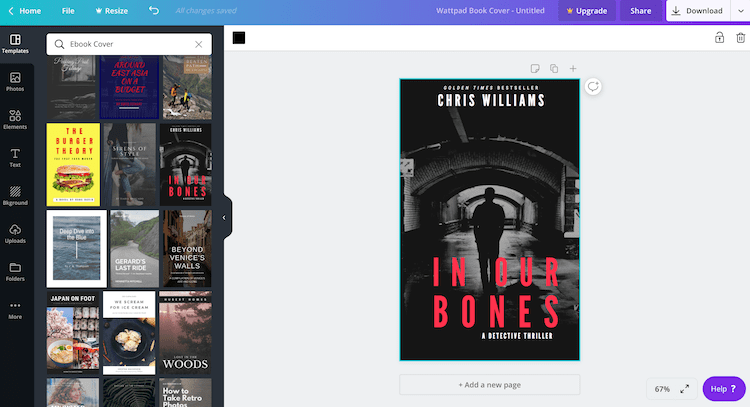Screen dimensions: 750x407
Task: Click the Wattpad Book Cover - Untitled title
Action: [490, 11]
